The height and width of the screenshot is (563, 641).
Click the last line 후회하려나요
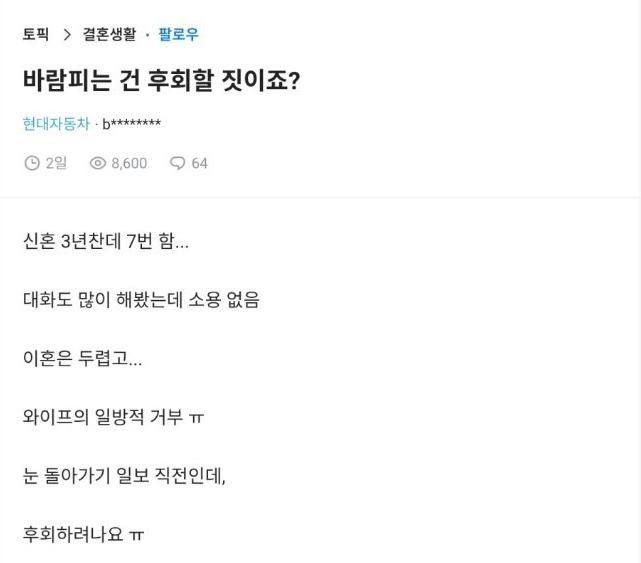[83, 534]
